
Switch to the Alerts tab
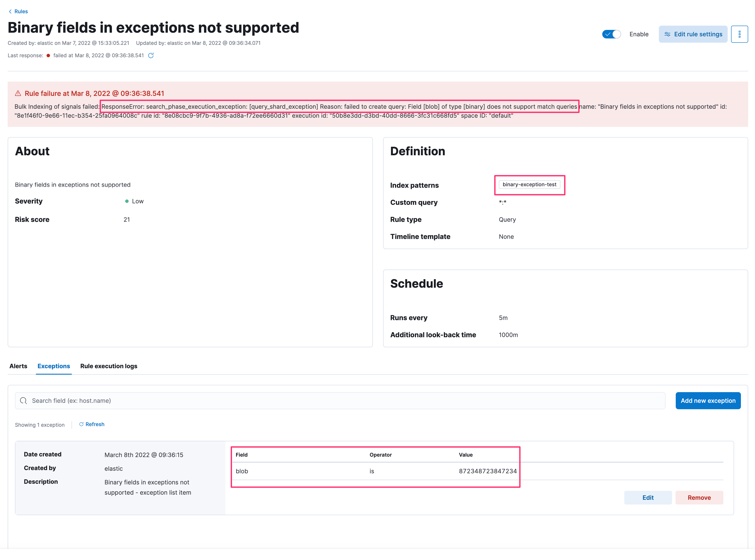tap(18, 366)
